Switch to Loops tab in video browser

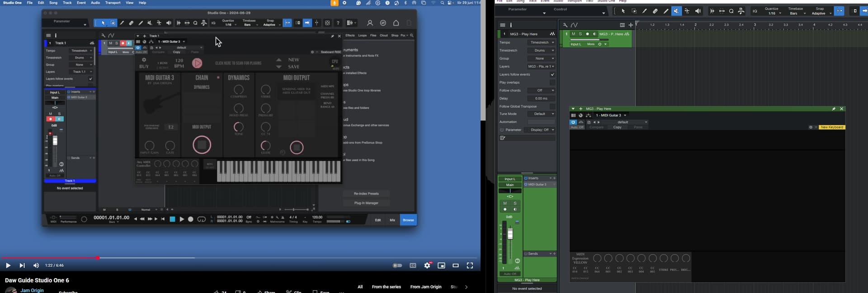363,35
